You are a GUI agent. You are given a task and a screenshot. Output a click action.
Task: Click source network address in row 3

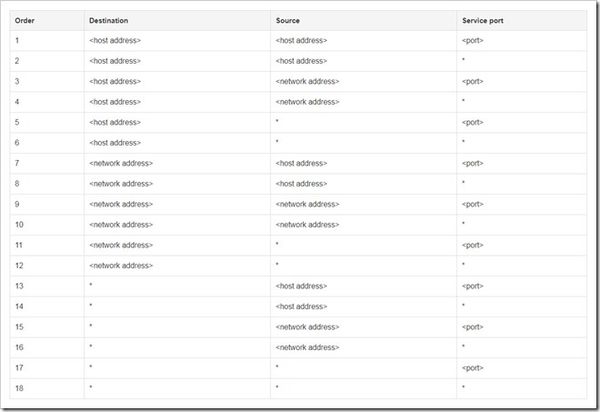coord(307,81)
